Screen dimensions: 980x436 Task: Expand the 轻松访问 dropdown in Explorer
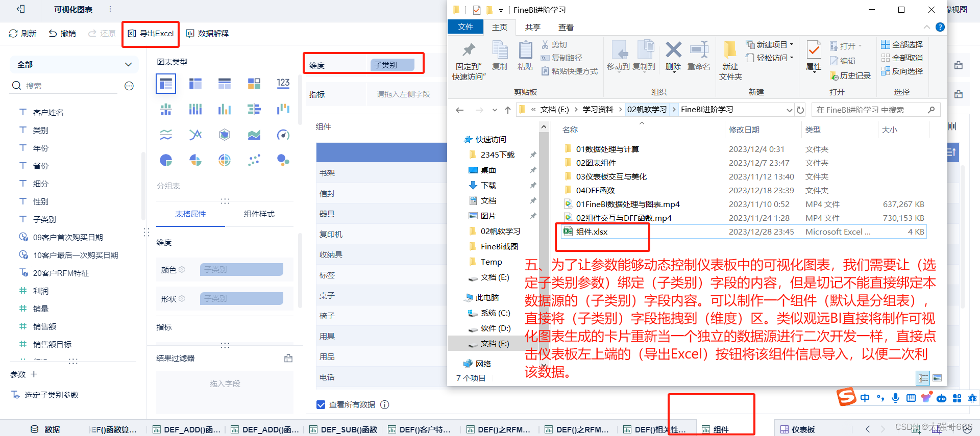point(770,58)
